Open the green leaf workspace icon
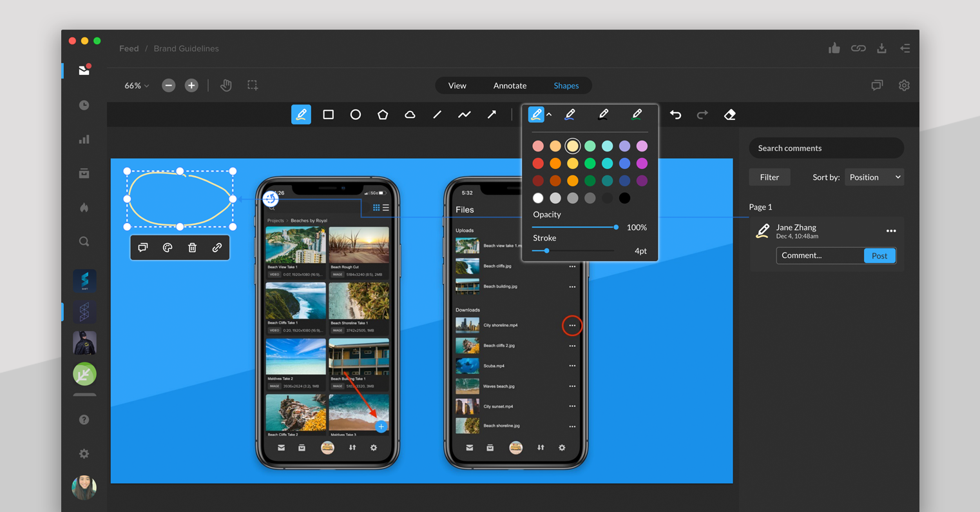Screen dimensions: 980x512 pyautogui.click(x=84, y=374)
